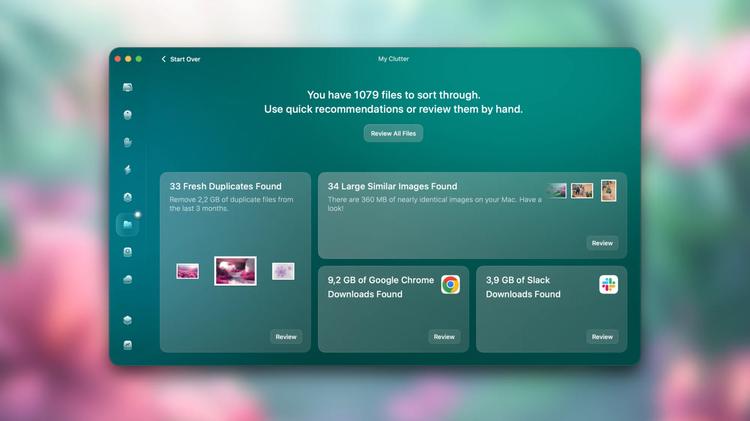The width and height of the screenshot is (750, 421).
Task: Click '34 Large Similar Images Found' heading
Action: [x=392, y=186]
